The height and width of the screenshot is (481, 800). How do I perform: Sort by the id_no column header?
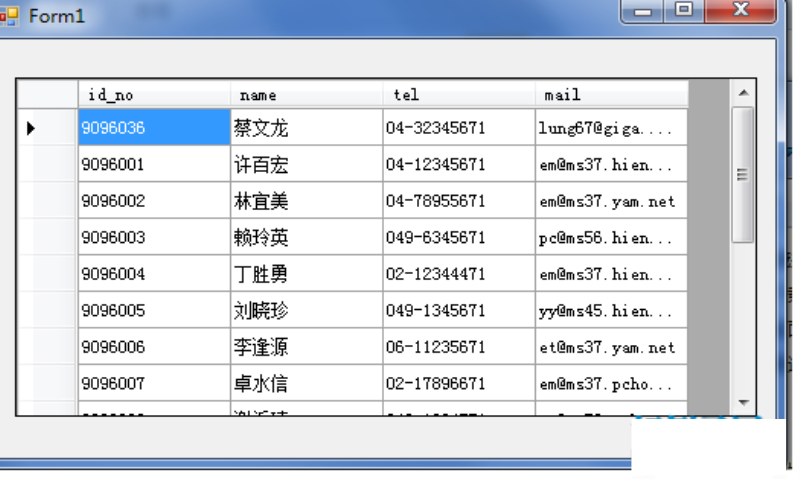tap(154, 95)
